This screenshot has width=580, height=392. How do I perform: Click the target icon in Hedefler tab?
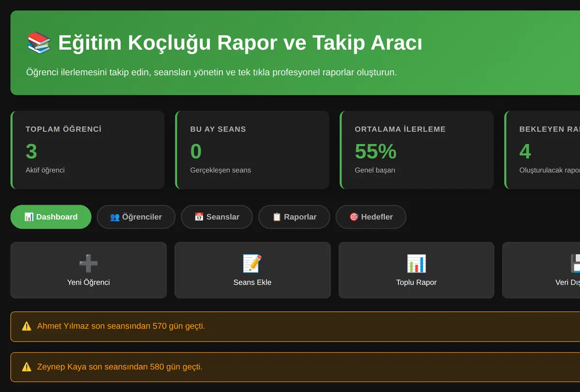pos(354,217)
